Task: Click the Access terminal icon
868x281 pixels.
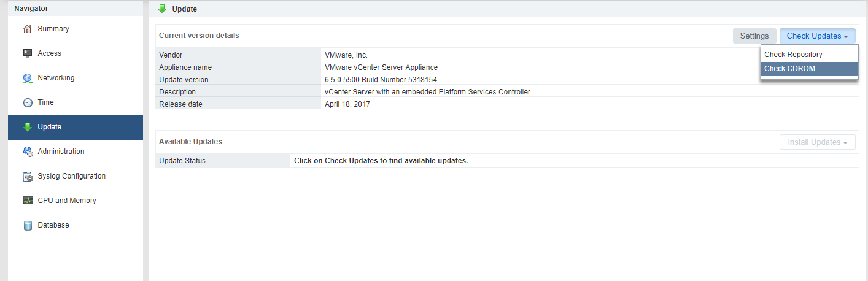Action: (x=27, y=53)
